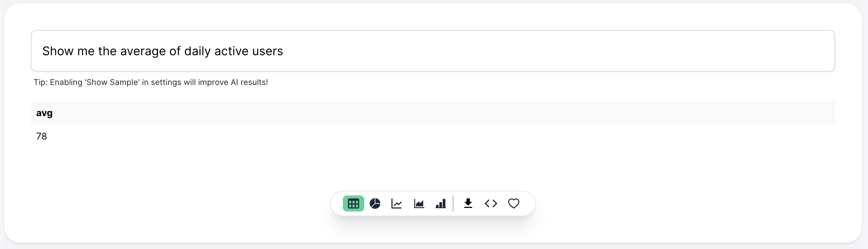
Task: Click the phrase 'daily active' in the query
Action: coord(214,51)
